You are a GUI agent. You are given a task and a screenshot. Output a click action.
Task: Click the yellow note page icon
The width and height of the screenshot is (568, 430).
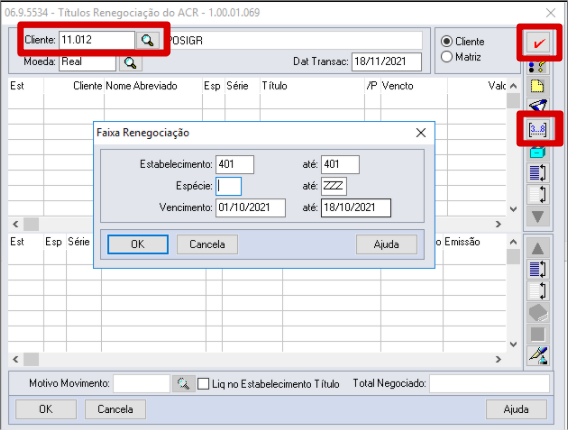pos(538,86)
